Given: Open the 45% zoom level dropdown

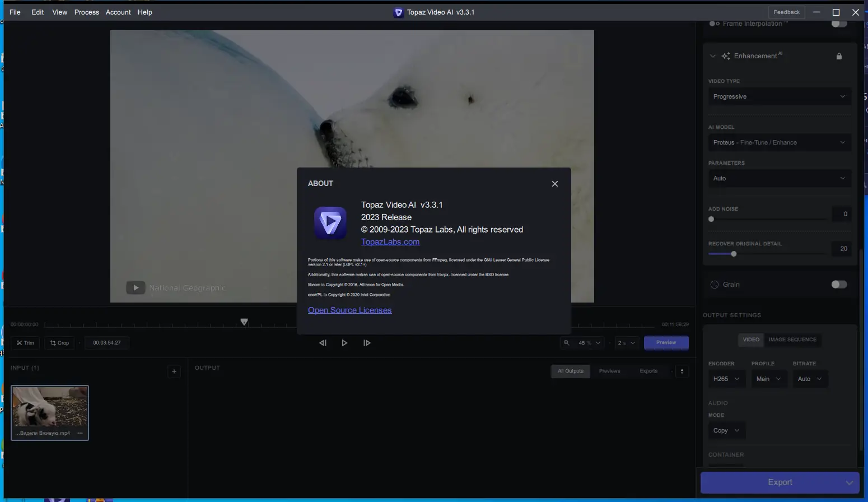Looking at the screenshot, I should [x=589, y=343].
